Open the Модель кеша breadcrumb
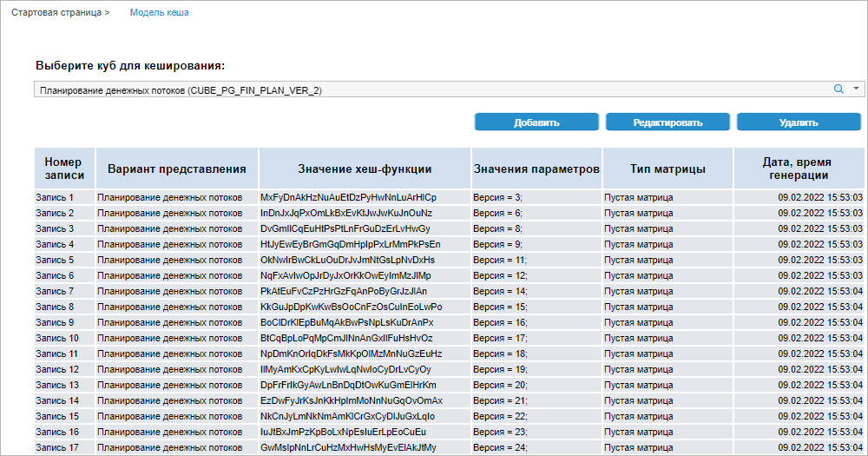This screenshot has width=868, height=456. [x=159, y=13]
